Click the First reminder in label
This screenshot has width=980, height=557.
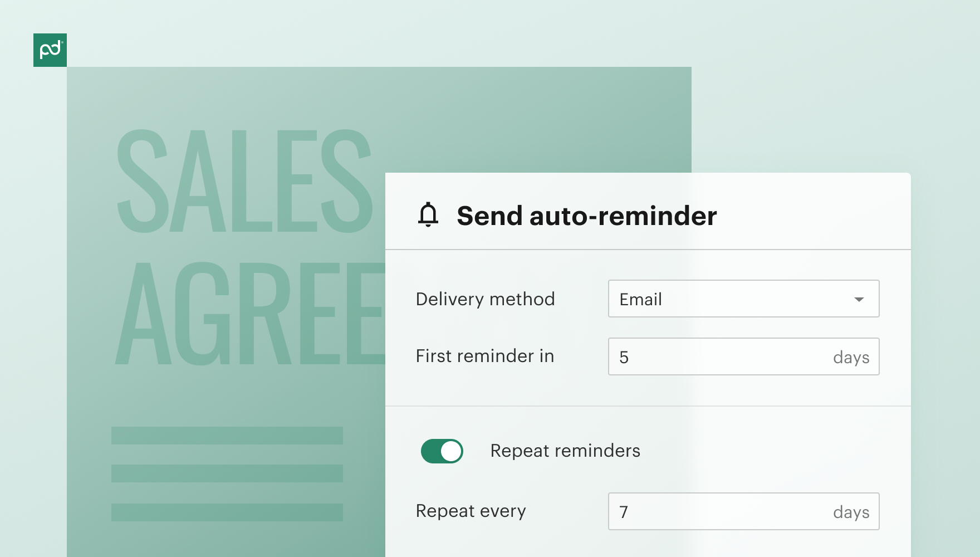(485, 356)
